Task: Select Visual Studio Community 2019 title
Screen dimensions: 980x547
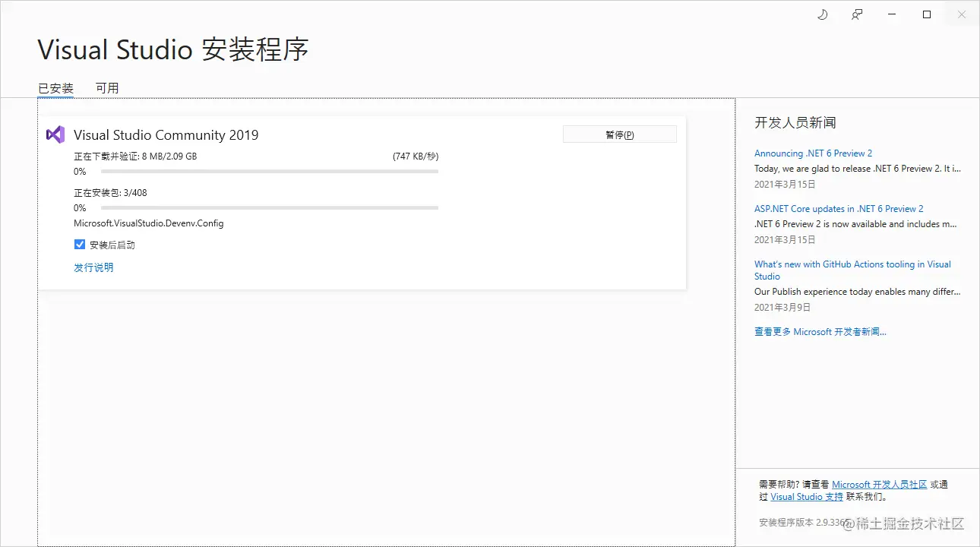Action: pyautogui.click(x=166, y=135)
